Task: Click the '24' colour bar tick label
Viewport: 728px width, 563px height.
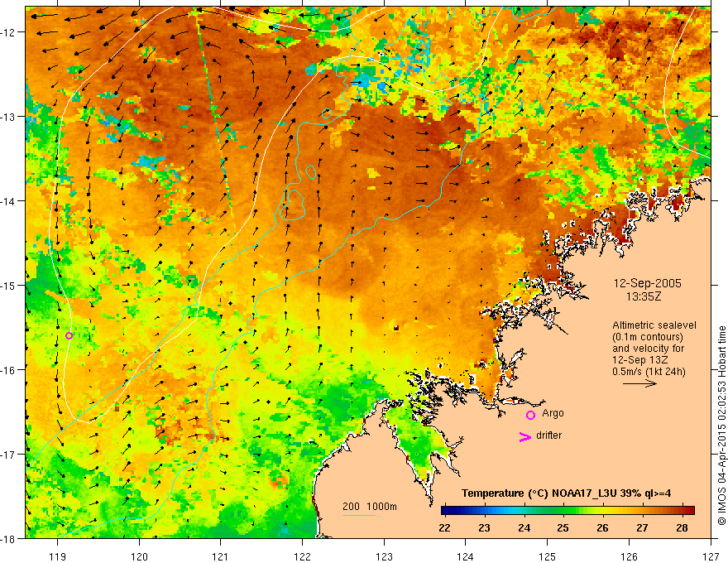Action: (524, 527)
